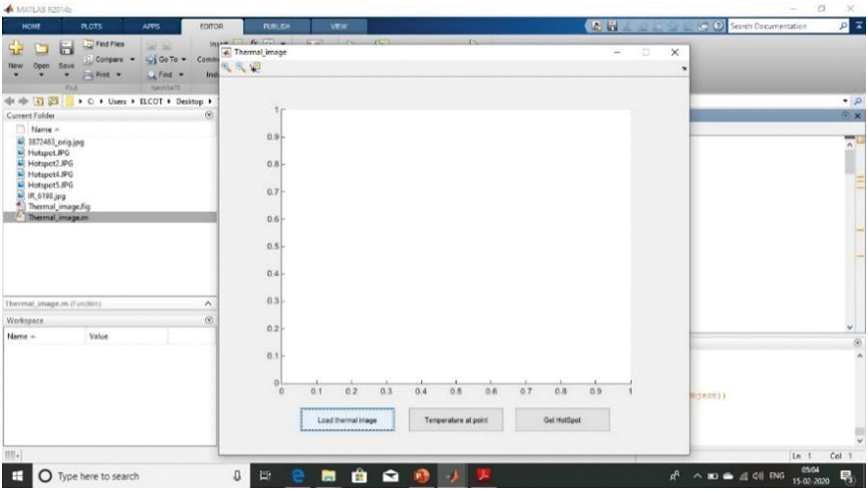Open the Go To dropdown

183,59
